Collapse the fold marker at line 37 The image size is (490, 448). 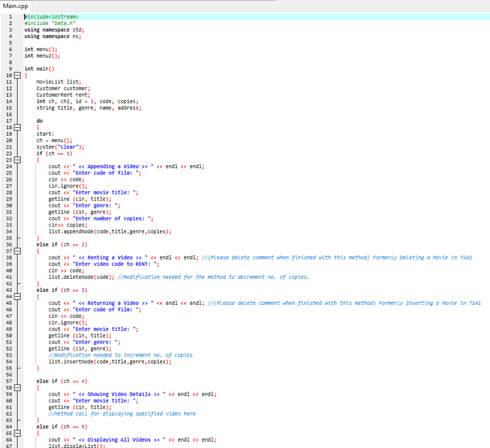click(x=17, y=251)
